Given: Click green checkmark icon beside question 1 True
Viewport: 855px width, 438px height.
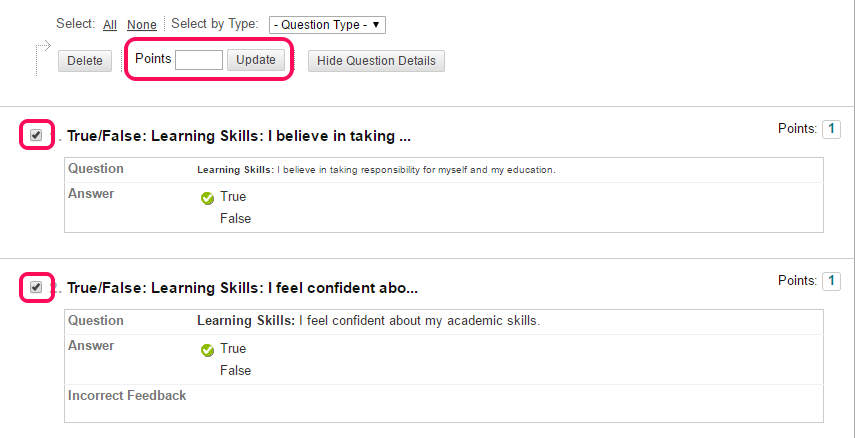Looking at the screenshot, I should click(207, 199).
